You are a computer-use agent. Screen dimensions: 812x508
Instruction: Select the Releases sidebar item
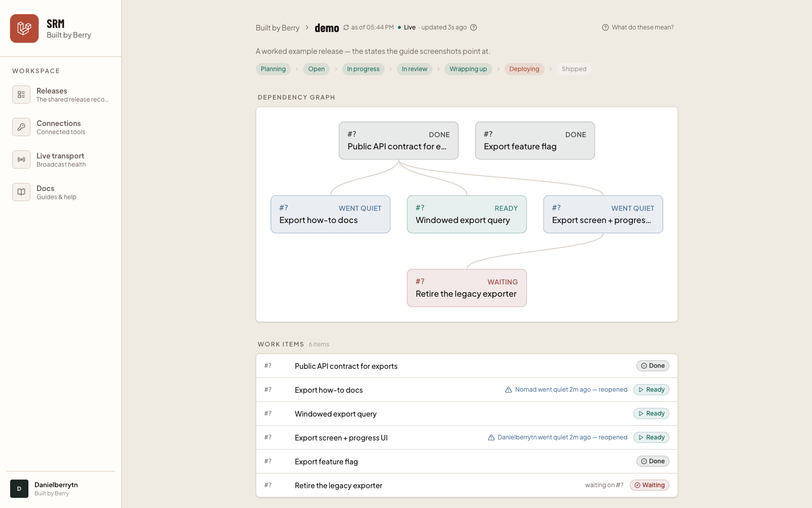(x=61, y=94)
